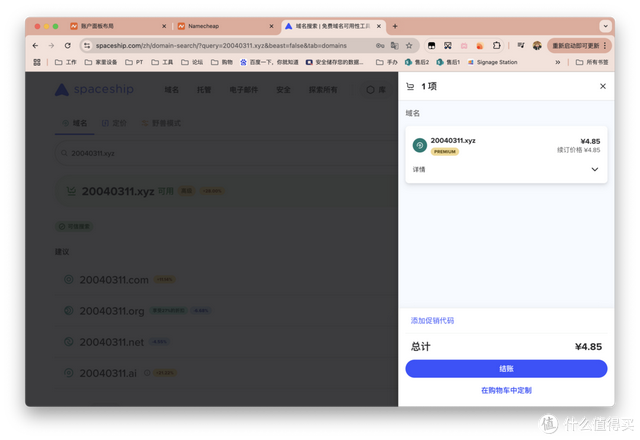Open the PT bookmarks folder
The image size is (640, 440).
point(134,62)
